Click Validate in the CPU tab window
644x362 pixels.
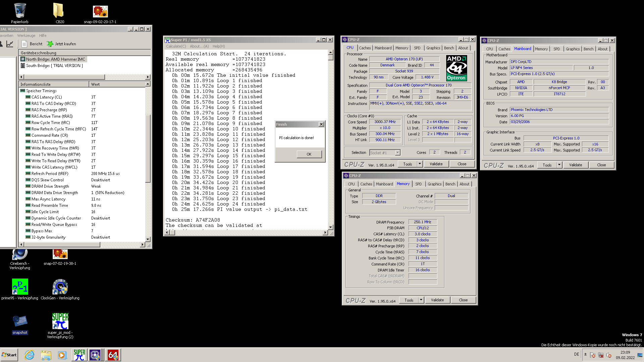pyautogui.click(x=436, y=164)
